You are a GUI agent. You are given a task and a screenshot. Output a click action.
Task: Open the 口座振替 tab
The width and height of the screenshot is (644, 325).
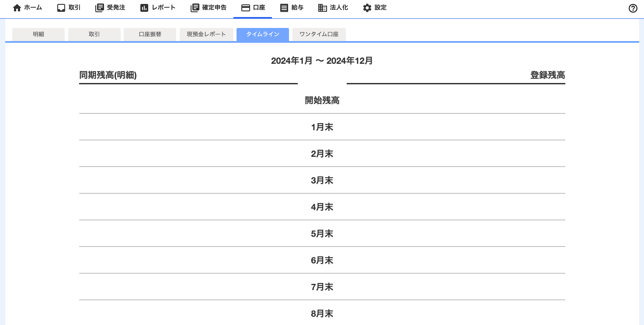[150, 34]
